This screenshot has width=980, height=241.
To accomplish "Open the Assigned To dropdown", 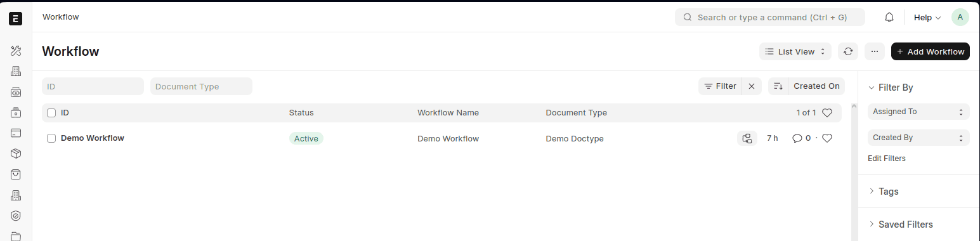I will click(x=918, y=112).
